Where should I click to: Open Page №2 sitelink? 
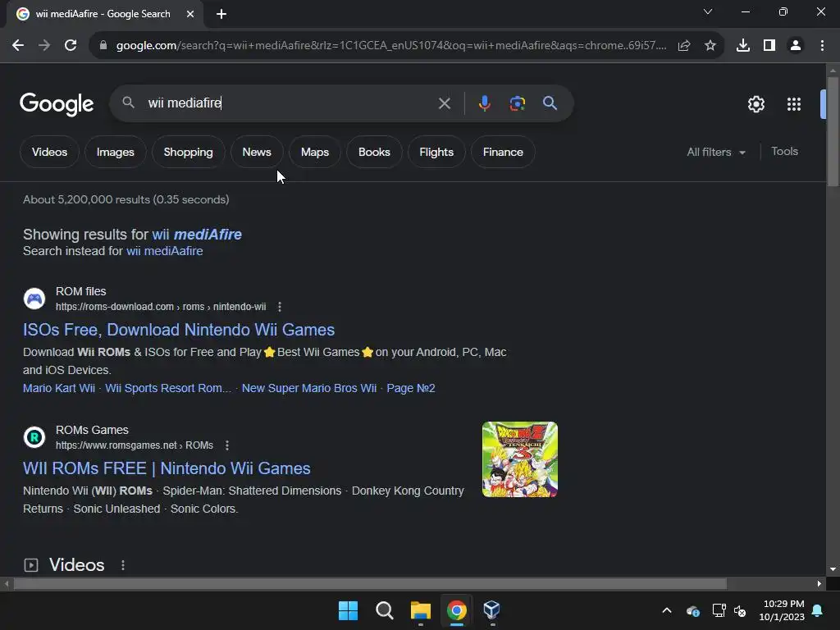pos(411,388)
